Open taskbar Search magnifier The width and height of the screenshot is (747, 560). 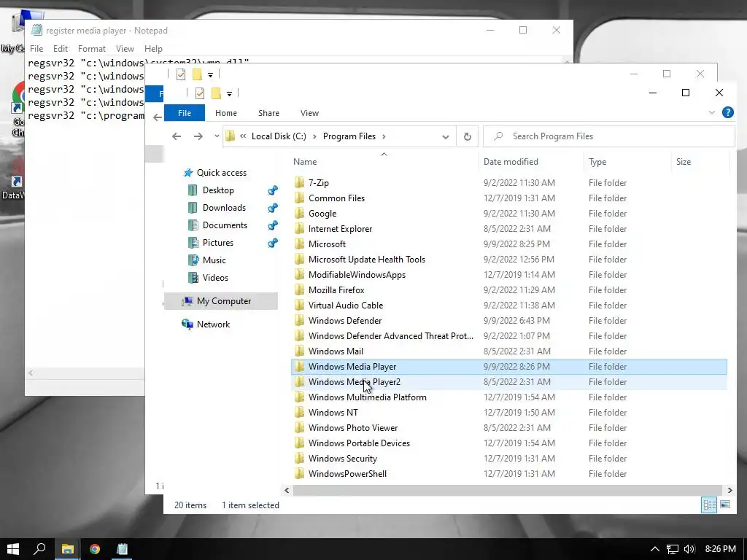(39, 549)
